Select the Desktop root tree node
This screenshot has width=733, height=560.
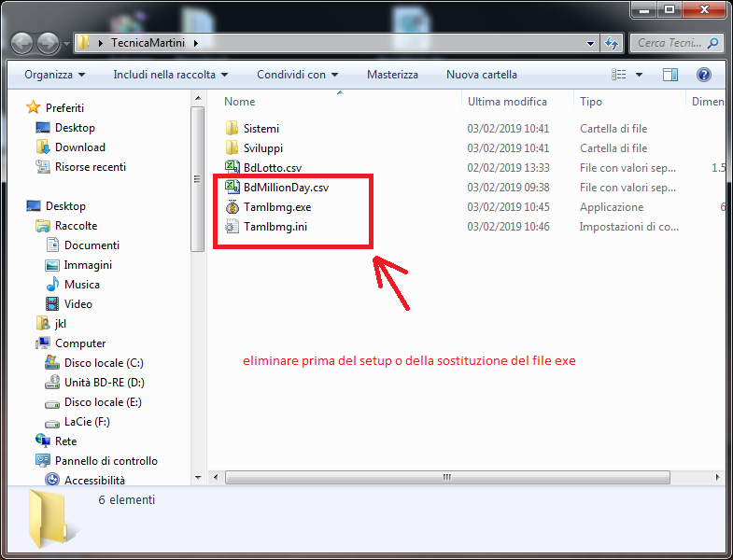tap(56, 206)
